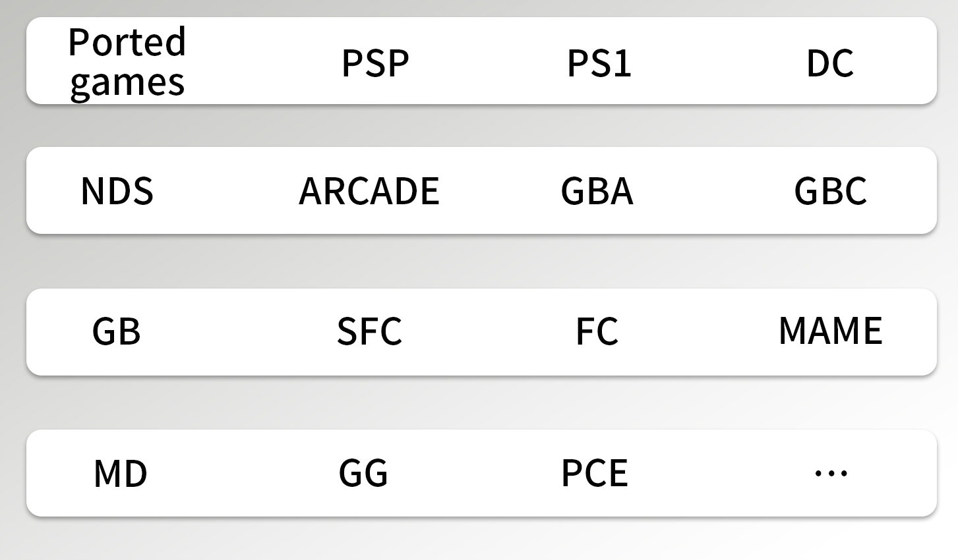Choose the PCE entry
This screenshot has width=958, height=560.
point(595,474)
